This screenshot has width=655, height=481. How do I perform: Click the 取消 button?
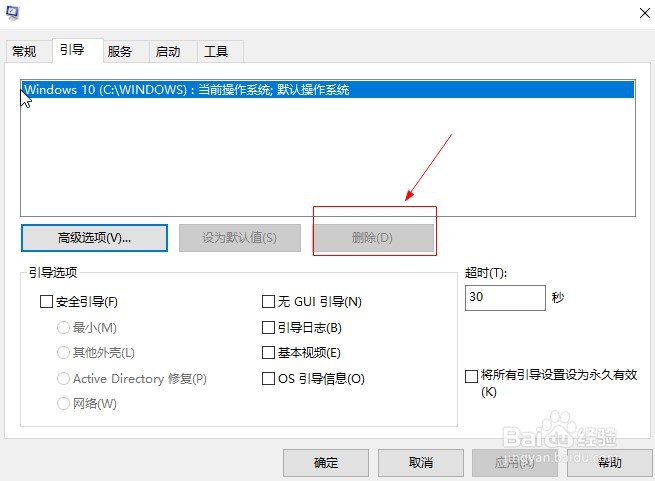click(x=421, y=463)
